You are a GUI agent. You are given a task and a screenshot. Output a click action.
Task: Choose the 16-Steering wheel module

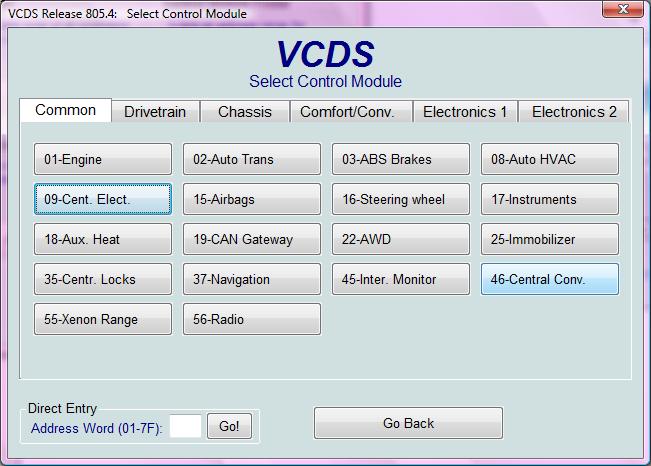click(x=401, y=199)
